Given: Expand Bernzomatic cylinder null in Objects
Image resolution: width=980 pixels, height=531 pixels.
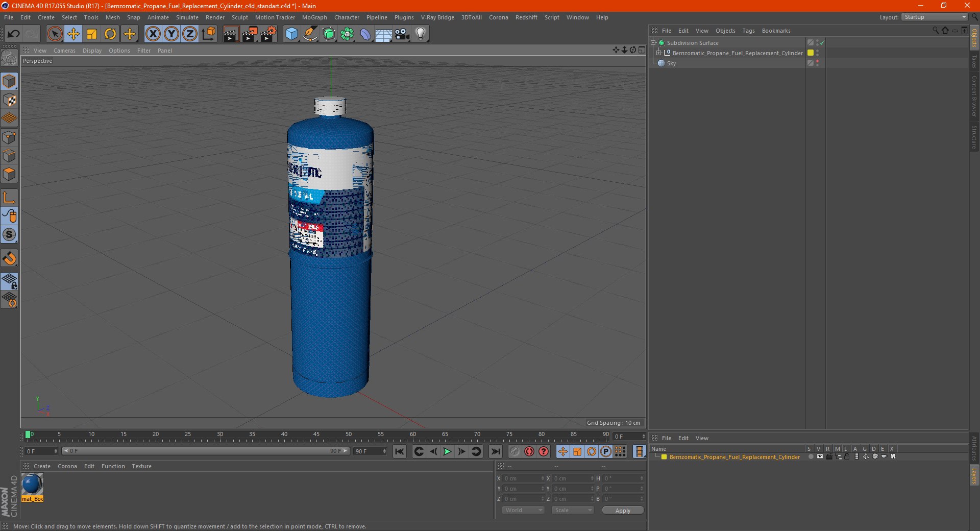Looking at the screenshot, I should (659, 53).
